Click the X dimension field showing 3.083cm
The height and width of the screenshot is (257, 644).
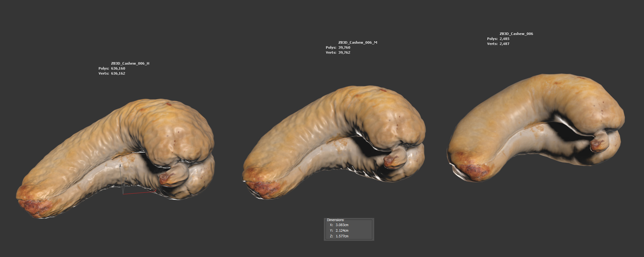[342, 225]
